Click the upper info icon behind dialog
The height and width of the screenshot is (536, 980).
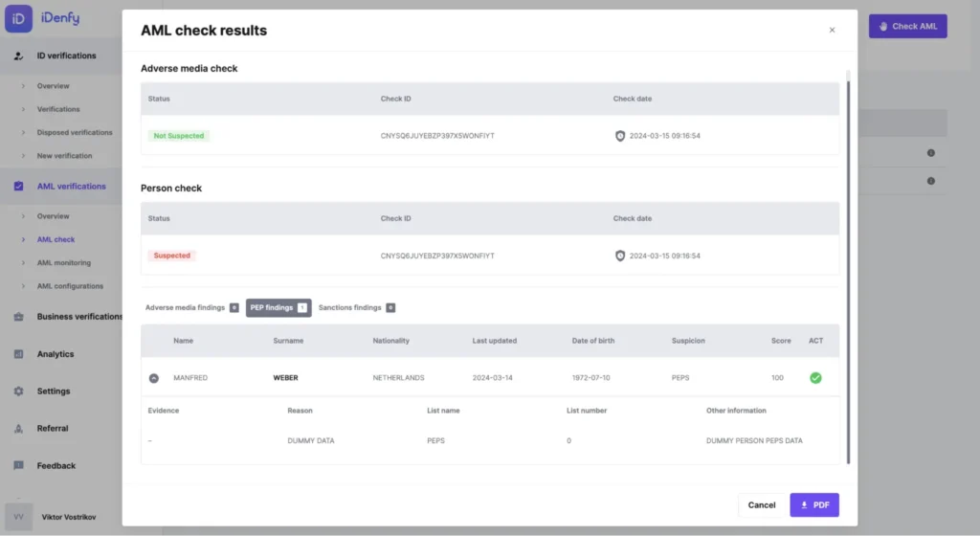pyautogui.click(x=930, y=153)
